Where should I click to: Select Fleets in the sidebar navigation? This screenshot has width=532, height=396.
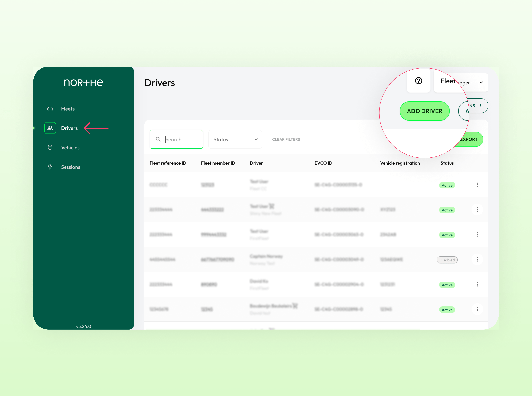(67, 108)
